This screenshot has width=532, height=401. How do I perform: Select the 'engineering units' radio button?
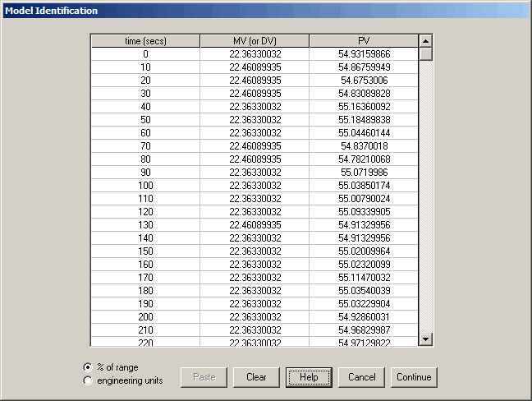point(88,380)
